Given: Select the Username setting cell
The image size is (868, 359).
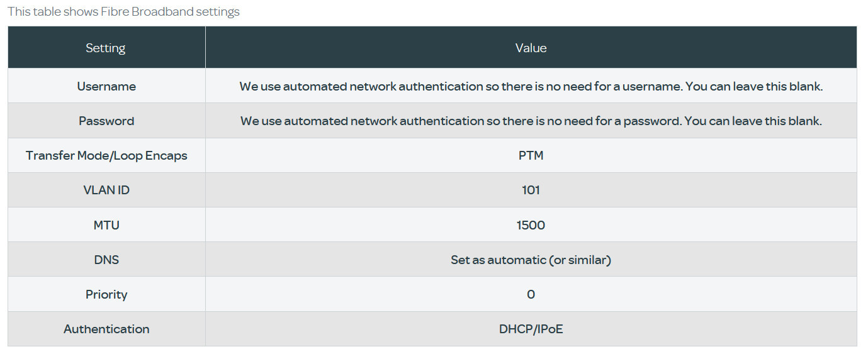Looking at the screenshot, I should pos(106,86).
